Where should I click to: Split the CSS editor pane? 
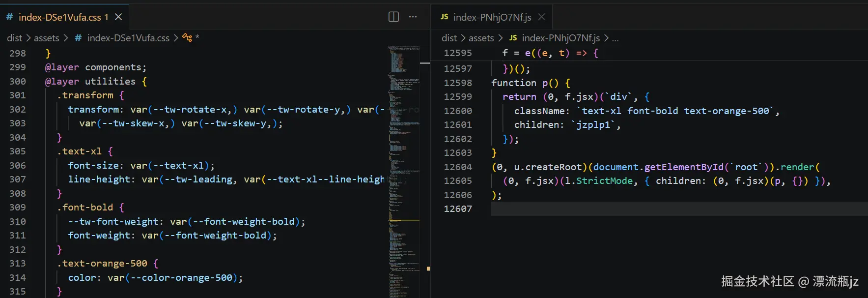(393, 17)
